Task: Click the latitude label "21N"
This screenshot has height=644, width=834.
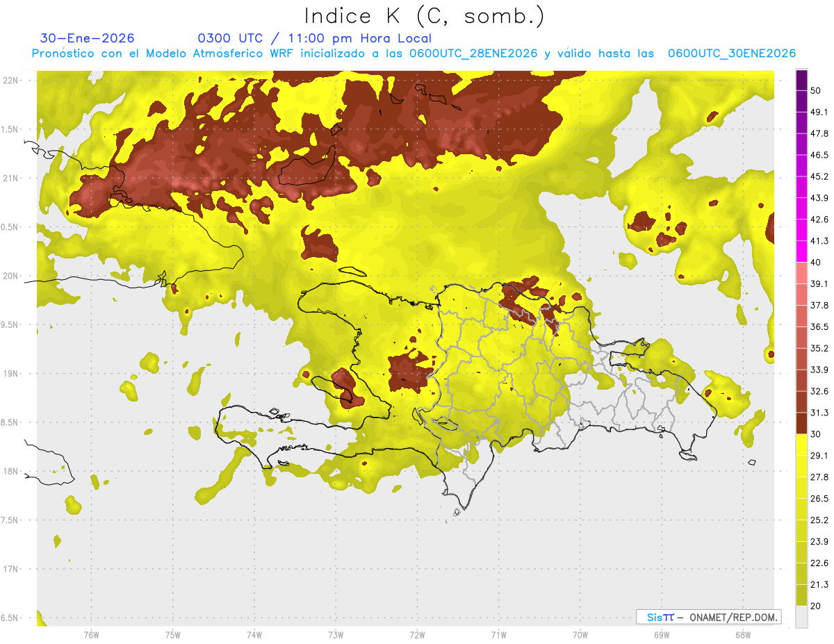Action: coord(12,178)
